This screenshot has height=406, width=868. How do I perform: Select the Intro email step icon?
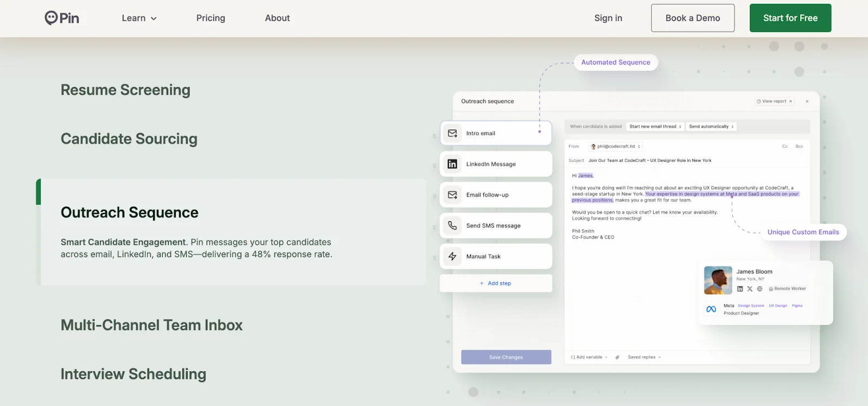(x=452, y=133)
